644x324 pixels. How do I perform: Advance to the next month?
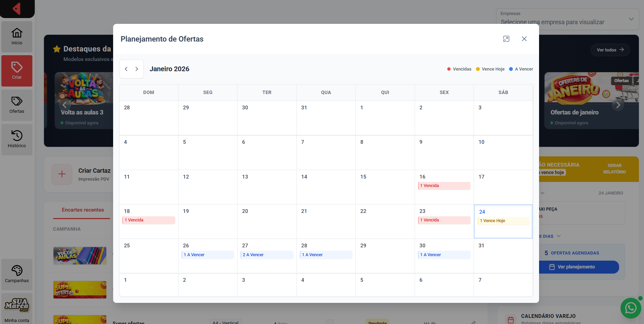137,69
